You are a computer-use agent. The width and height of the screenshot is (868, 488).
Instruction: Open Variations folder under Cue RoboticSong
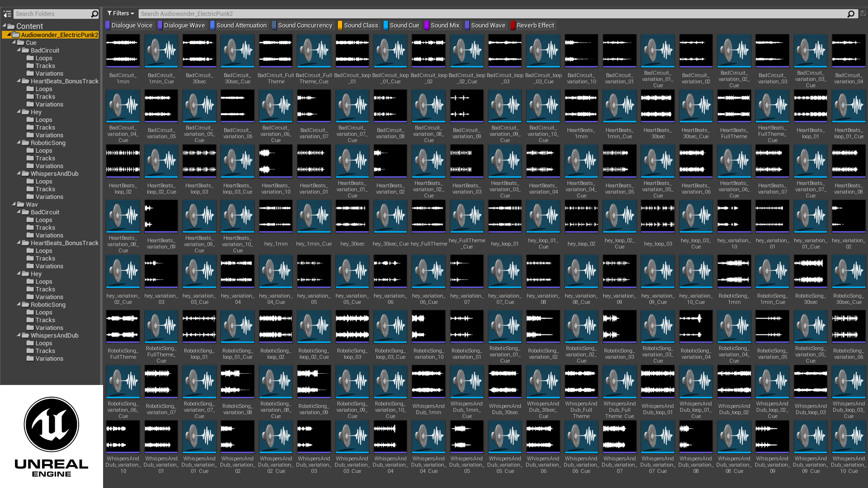pyautogui.click(x=45, y=166)
